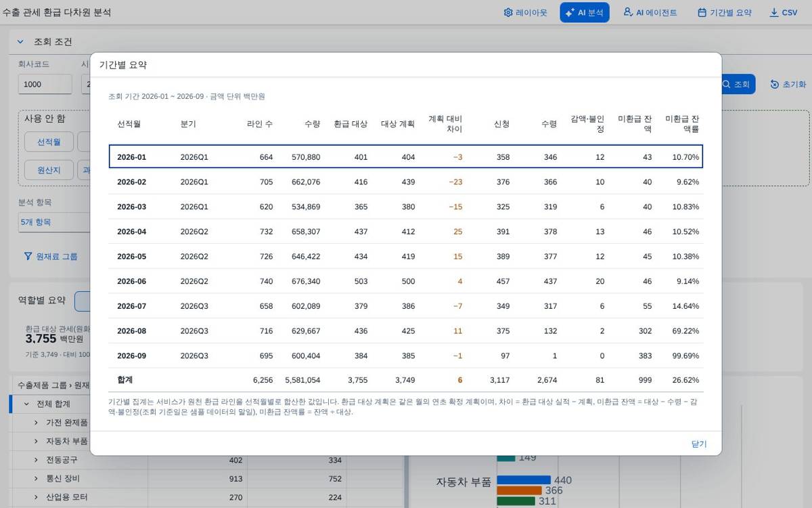Viewport: 812px width, 508px height.
Task: Click the 선적월 column header
Action: 129,124
